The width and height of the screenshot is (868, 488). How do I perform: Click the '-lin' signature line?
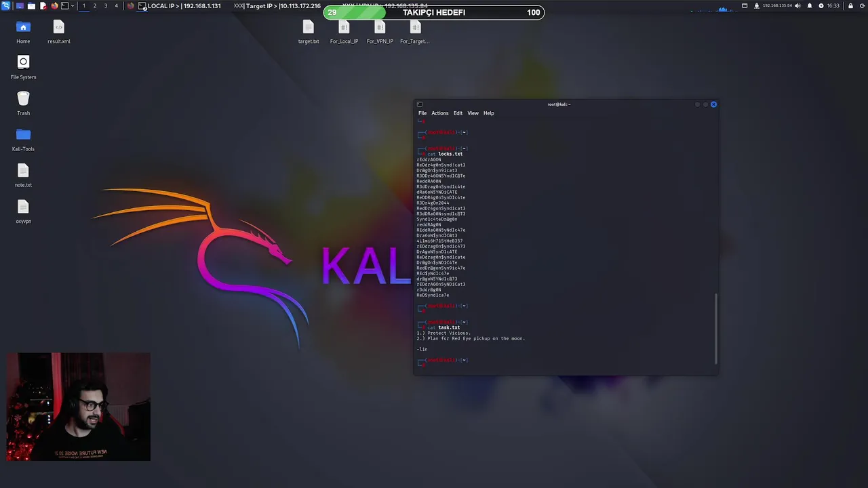pos(422,349)
